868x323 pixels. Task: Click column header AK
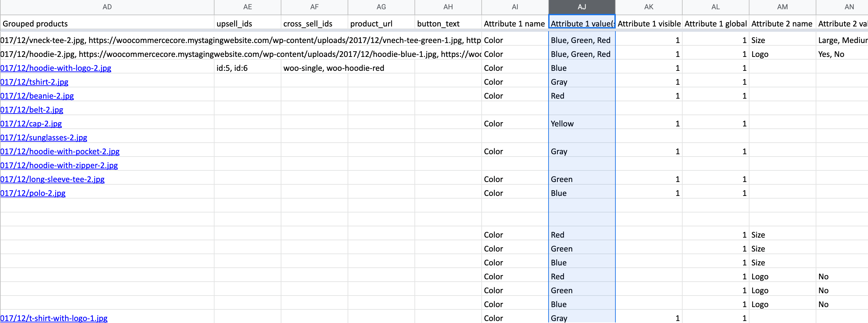coord(649,7)
